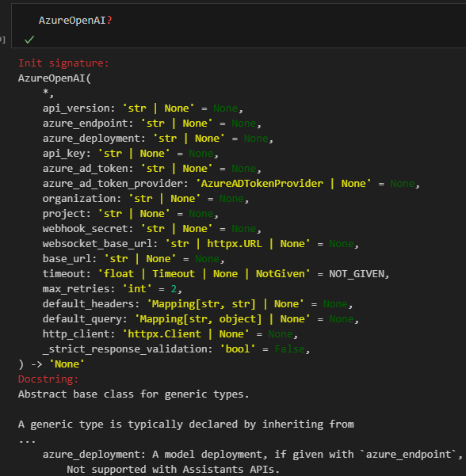Click the http_client parameter line
The height and width of the screenshot is (476, 466).
[x=170, y=334]
